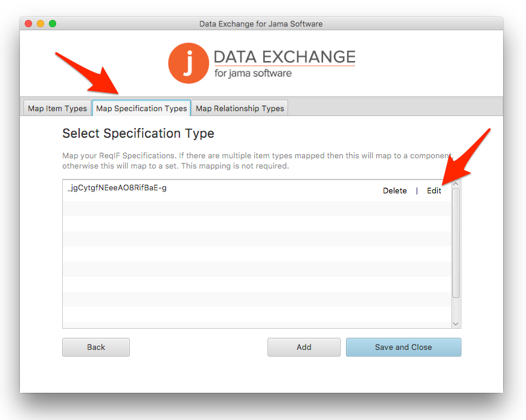The width and height of the screenshot is (526, 420).
Task: Maximize the window with the green button
Action: point(53,24)
